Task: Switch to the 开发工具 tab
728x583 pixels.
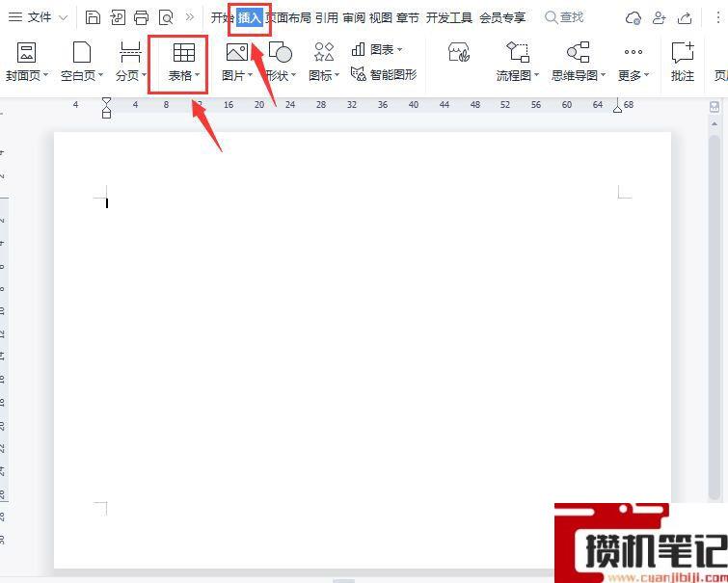Action: pos(449,17)
